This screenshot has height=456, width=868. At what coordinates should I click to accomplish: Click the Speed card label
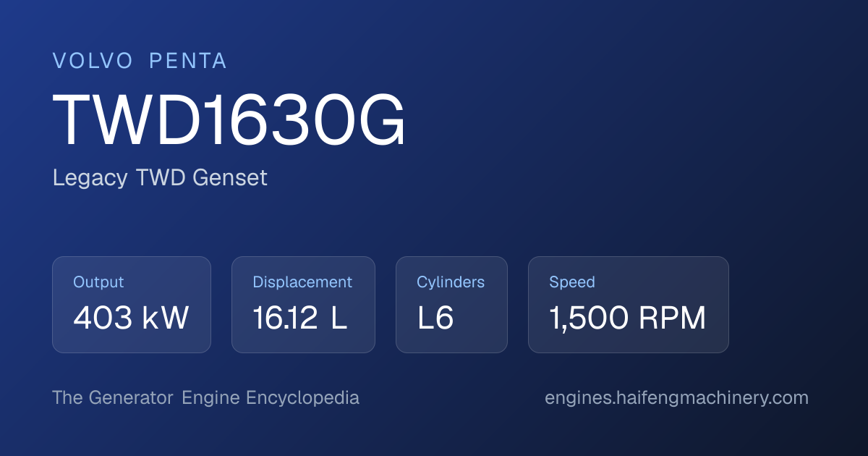coord(572,282)
